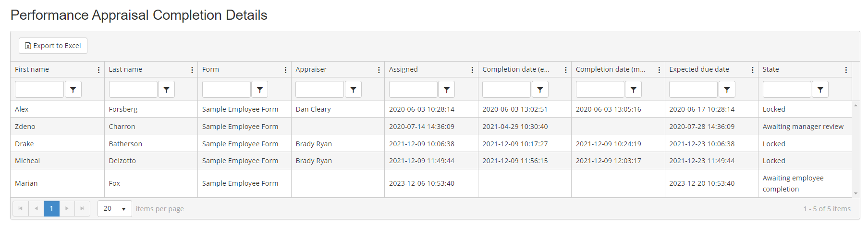This screenshot has width=868, height=230.
Task: Click the filter icon for Expected due date
Action: point(727,89)
